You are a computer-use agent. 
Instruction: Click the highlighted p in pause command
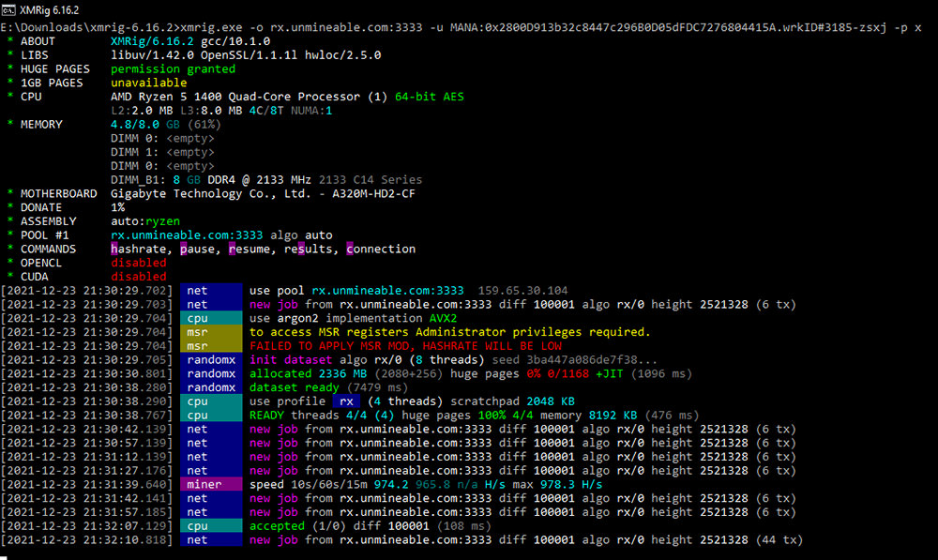[x=184, y=249]
